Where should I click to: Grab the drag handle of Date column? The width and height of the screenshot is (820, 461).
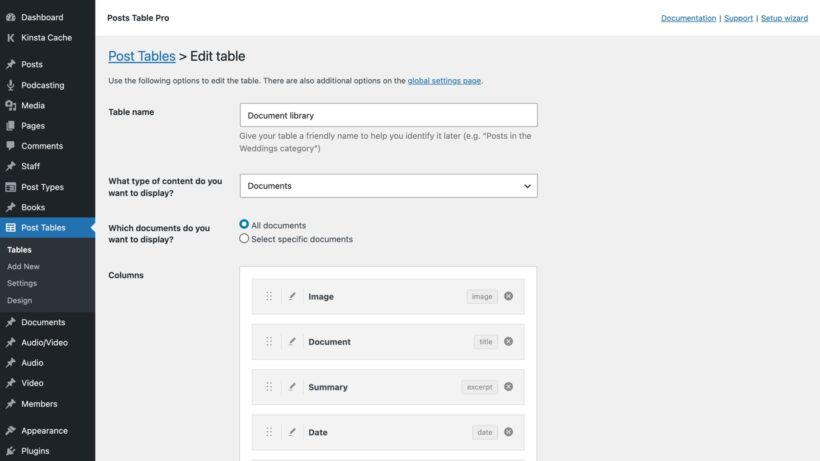[269, 432]
